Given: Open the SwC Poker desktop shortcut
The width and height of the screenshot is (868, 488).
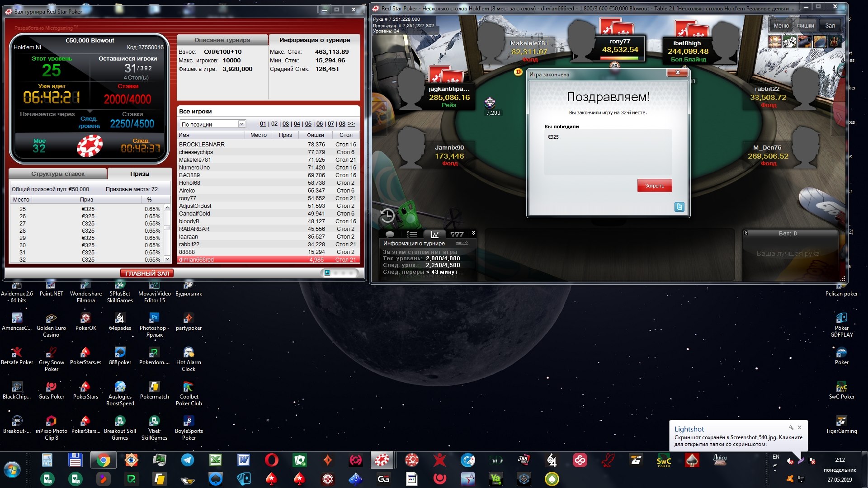Looking at the screenshot, I should point(841,390).
